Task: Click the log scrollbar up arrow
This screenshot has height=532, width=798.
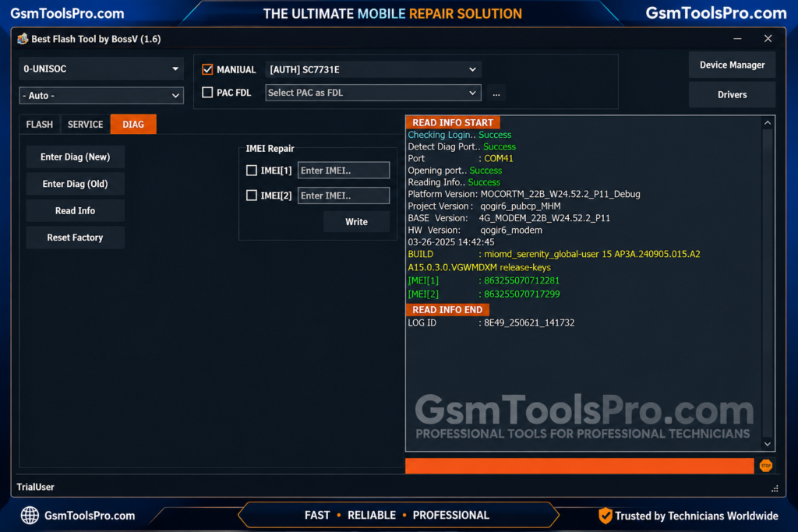Action: (x=768, y=122)
